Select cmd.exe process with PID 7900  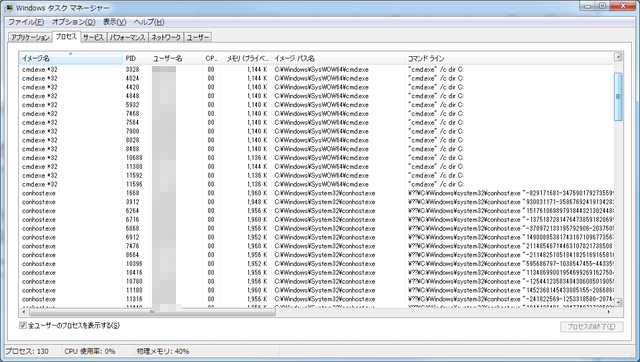316,131
